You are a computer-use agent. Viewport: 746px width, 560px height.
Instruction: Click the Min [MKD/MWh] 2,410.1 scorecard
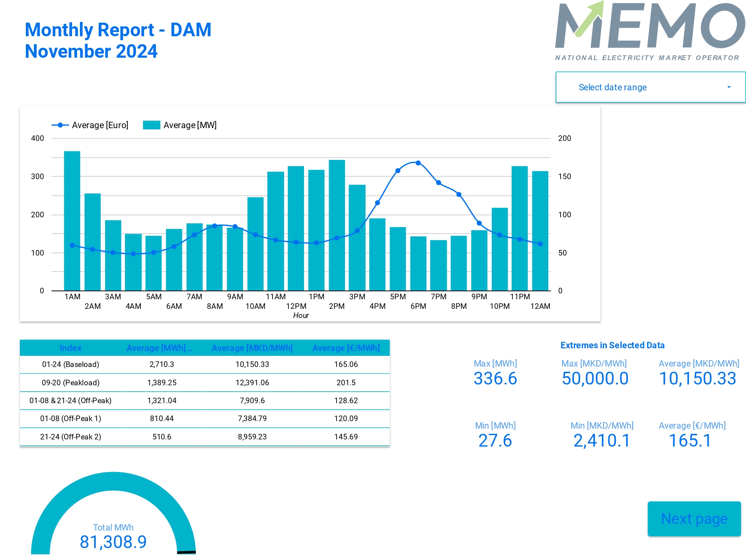click(602, 440)
